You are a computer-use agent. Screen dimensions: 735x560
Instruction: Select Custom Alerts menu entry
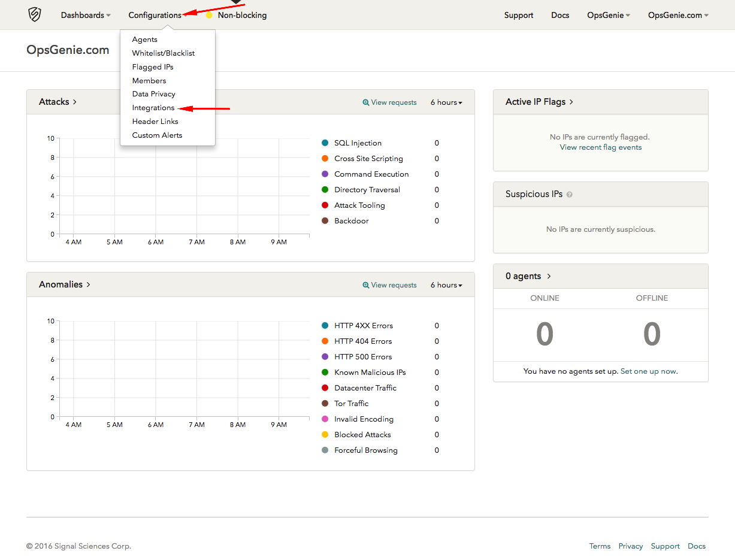click(157, 135)
